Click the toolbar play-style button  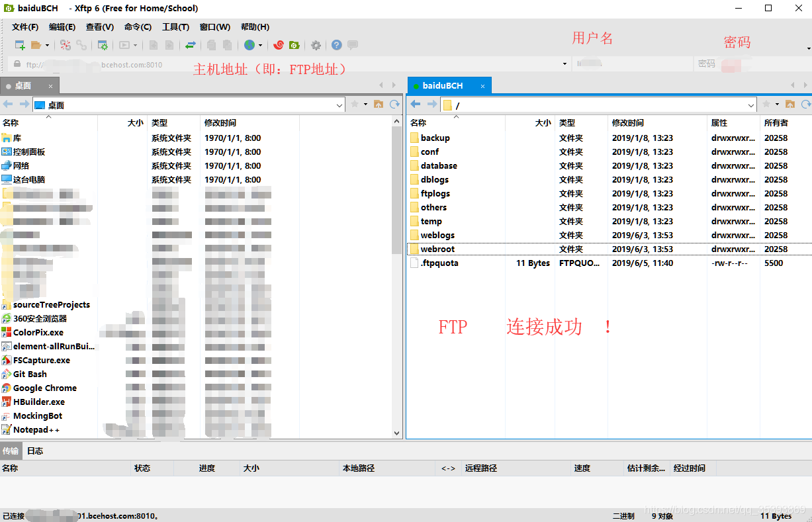pos(124,45)
